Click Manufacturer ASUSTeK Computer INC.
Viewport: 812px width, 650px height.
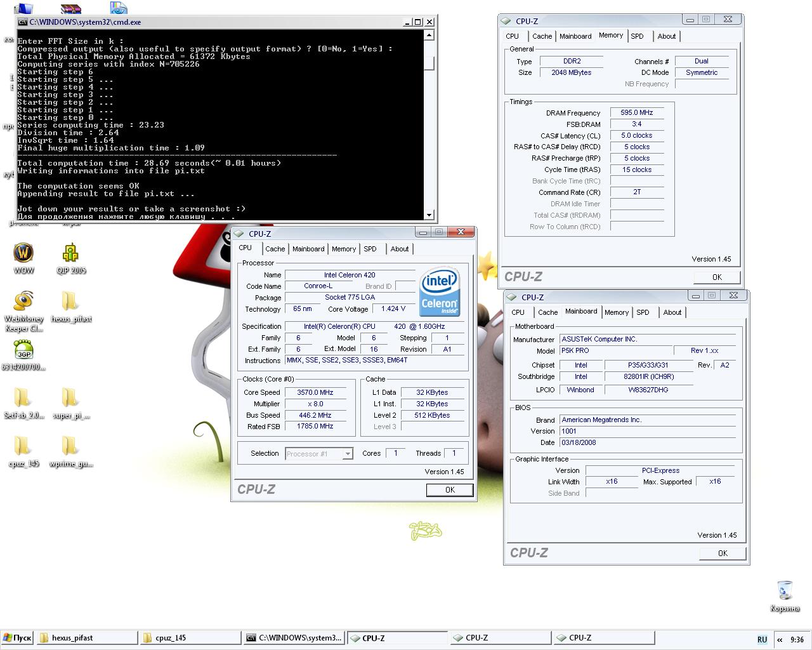tap(647, 340)
